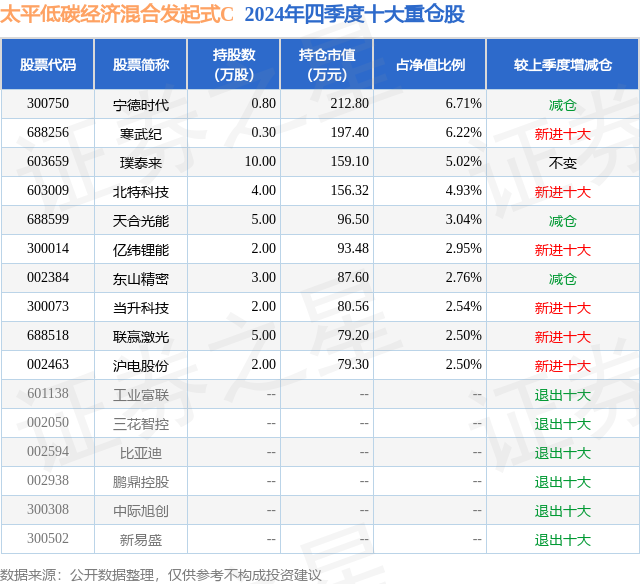640x584 pixels.
Task: Select stock name 新易盛
Action: tap(141, 540)
